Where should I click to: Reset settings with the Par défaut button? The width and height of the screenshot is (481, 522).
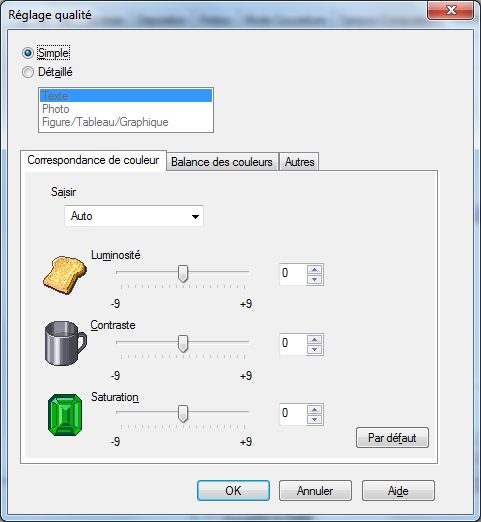click(392, 438)
